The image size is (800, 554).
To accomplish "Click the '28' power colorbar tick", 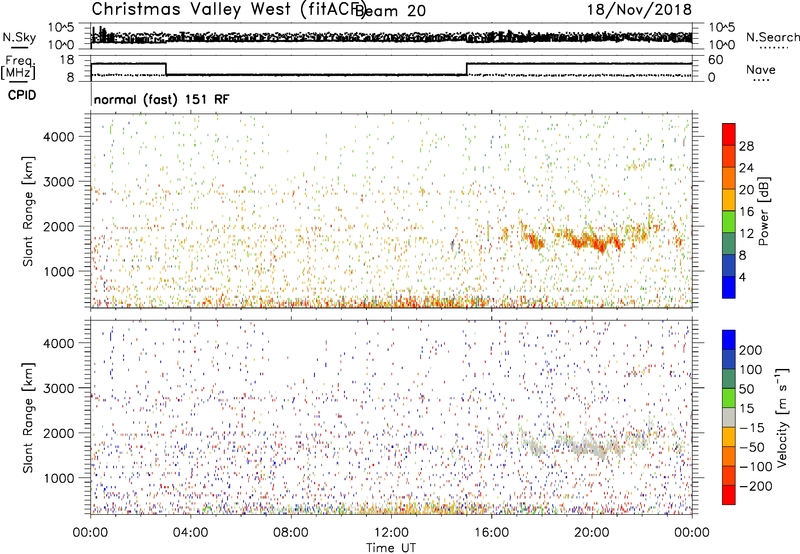I will pos(746,146).
